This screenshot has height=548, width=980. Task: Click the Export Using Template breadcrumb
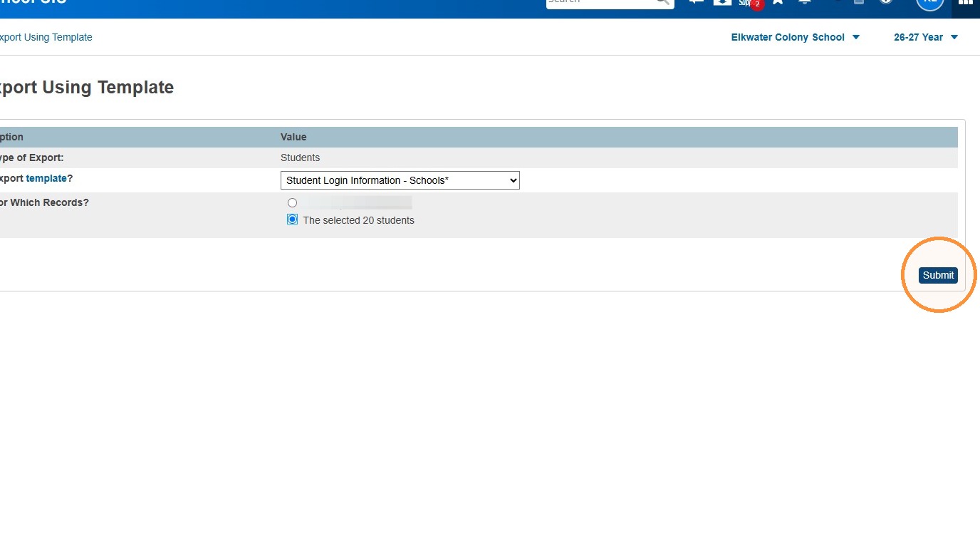(x=46, y=37)
